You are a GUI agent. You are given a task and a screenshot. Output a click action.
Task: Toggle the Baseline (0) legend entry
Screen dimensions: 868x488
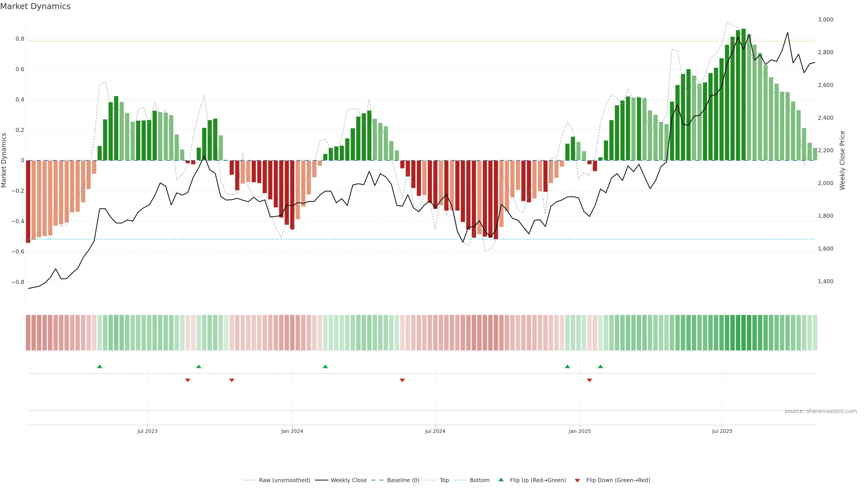coord(403,480)
